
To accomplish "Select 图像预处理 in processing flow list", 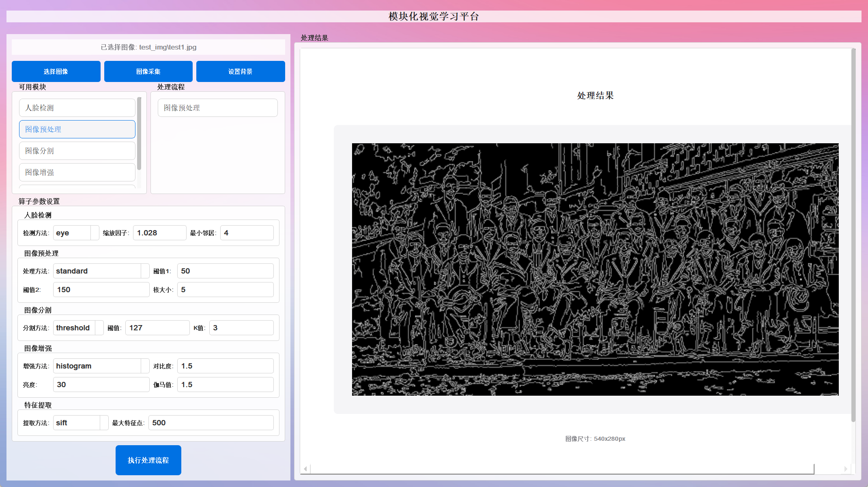I will [217, 108].
